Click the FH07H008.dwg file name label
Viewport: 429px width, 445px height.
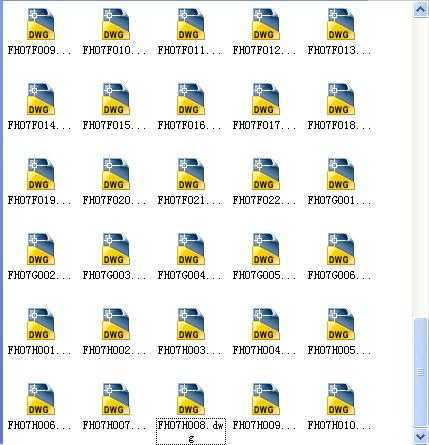click(191, 431)
